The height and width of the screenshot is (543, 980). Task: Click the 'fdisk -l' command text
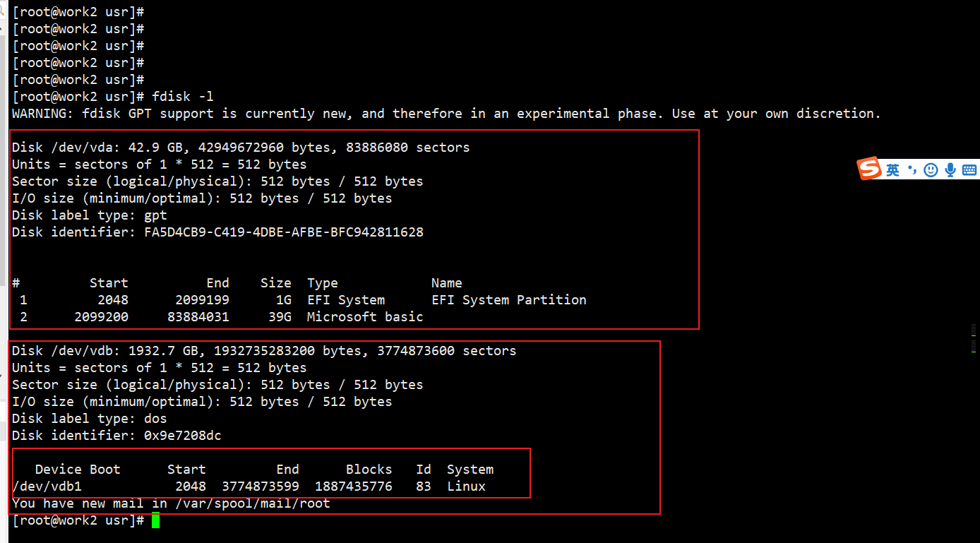point(183,97)
